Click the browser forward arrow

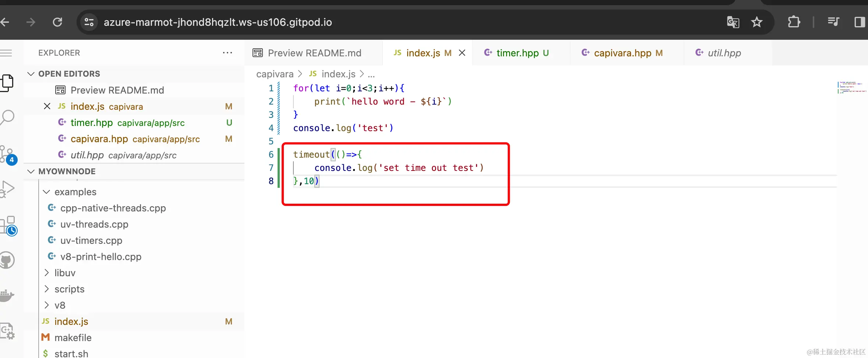(31, 22)
